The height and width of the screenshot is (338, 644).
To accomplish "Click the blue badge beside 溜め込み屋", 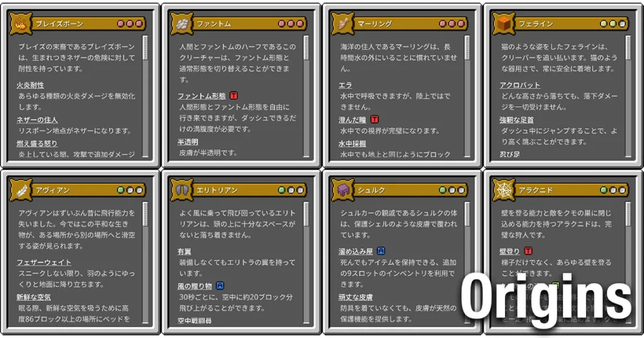I will click(380, 251).
